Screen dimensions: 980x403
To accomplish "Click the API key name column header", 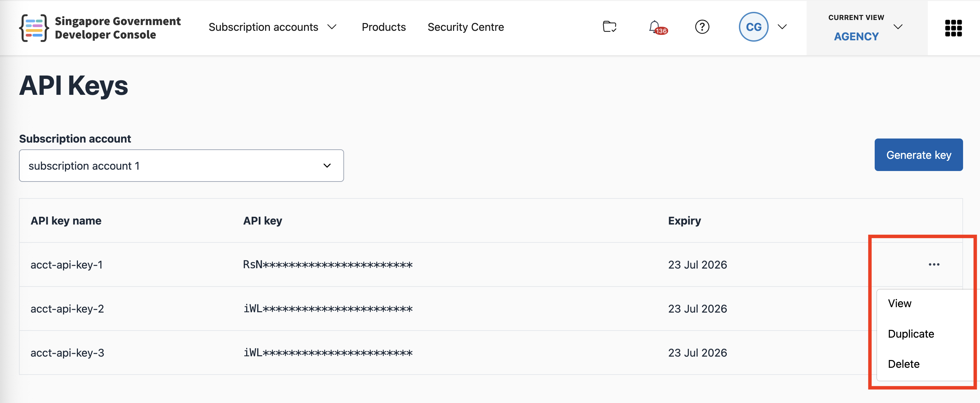I will (x=66, y=221).
